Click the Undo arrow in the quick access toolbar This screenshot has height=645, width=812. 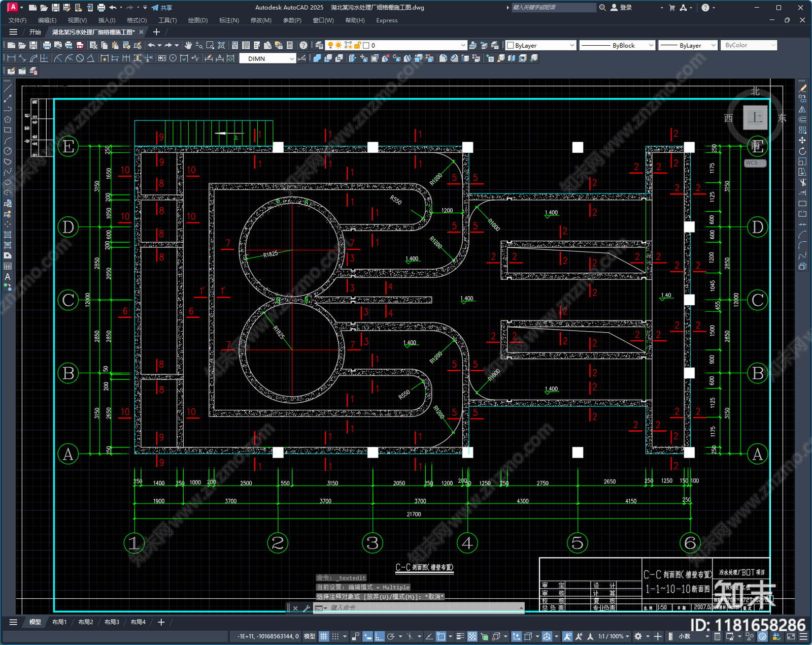point(113,8)
